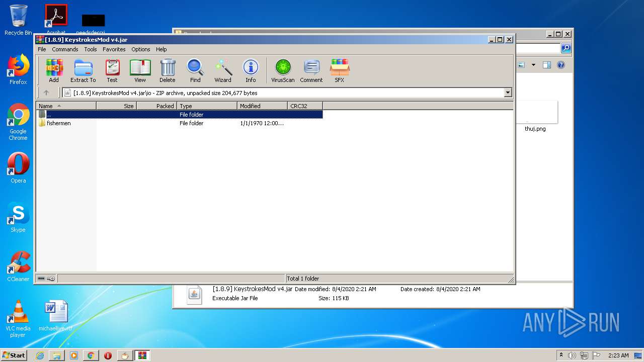Open the View toolbar tool

coord(140,71)
